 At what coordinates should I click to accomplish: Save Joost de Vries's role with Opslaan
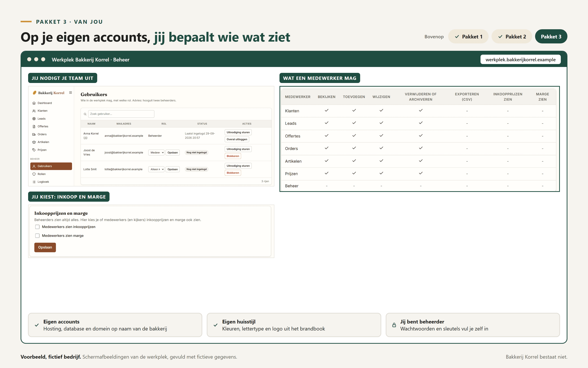[x=173, y=153]
